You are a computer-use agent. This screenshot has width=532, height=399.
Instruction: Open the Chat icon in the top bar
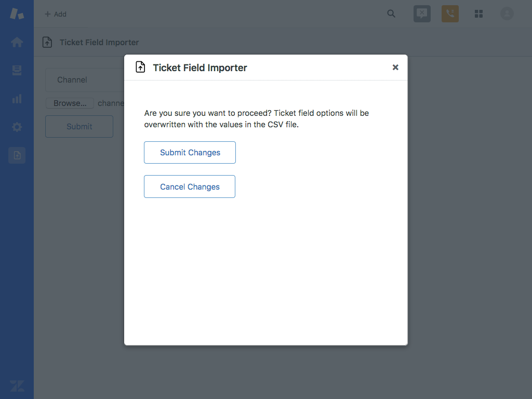422,14
